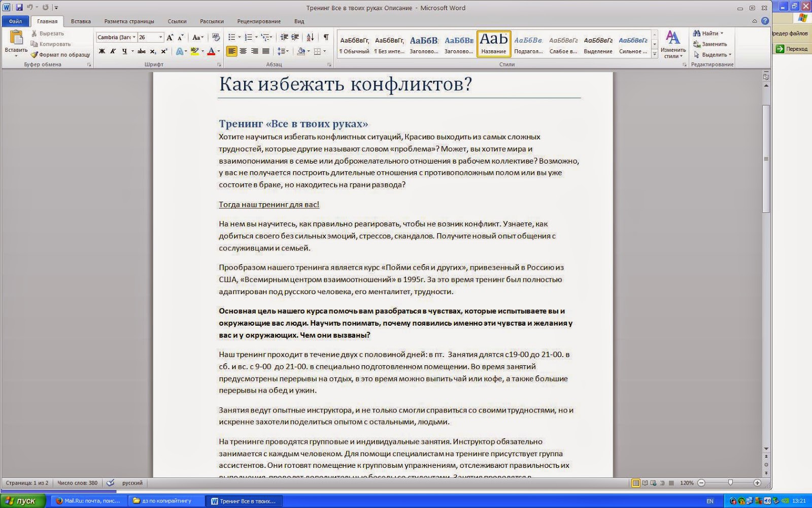
Task: Toggle strikethrough formatting
Action: (x=142, y=51)
